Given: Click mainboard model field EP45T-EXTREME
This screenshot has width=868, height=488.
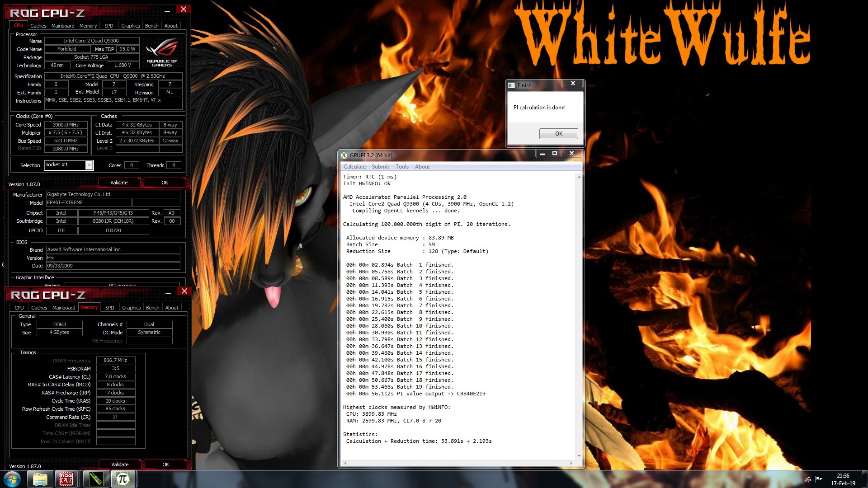Looking at the screenshot, I should 89,203.
